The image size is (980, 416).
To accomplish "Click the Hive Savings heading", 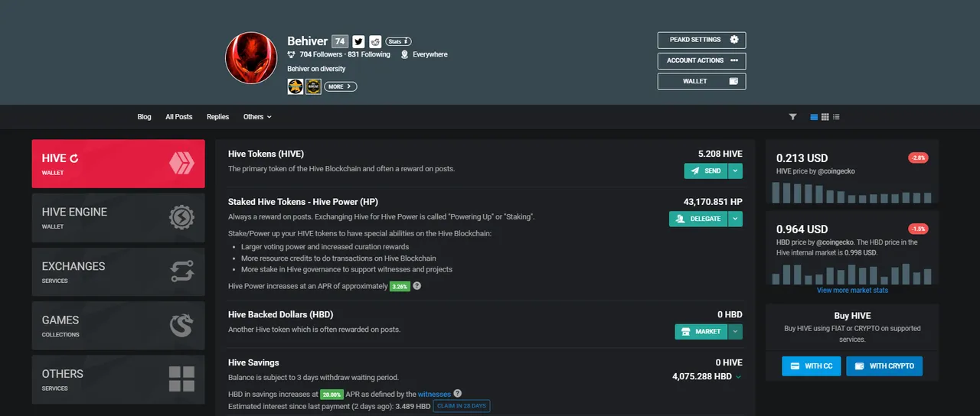I will point(253,362).
